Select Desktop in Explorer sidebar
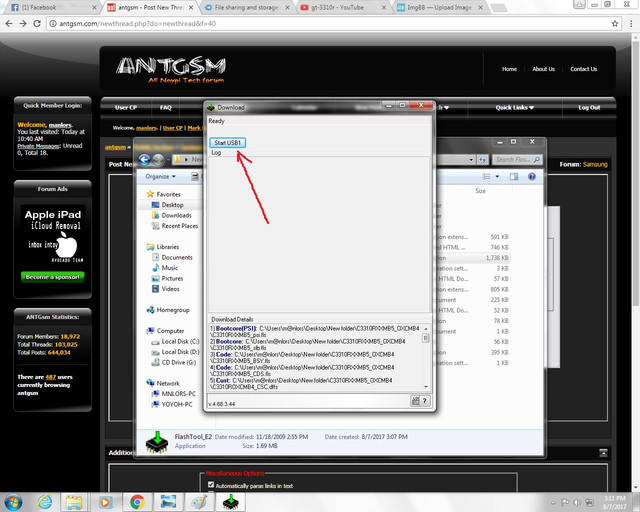 click(172, 205)
